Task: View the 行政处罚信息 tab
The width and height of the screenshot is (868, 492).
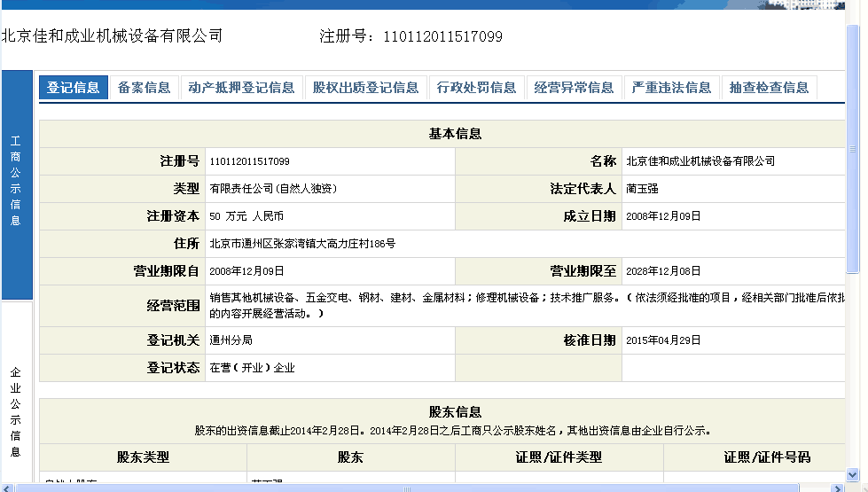Action: click(x=476, y=88)
